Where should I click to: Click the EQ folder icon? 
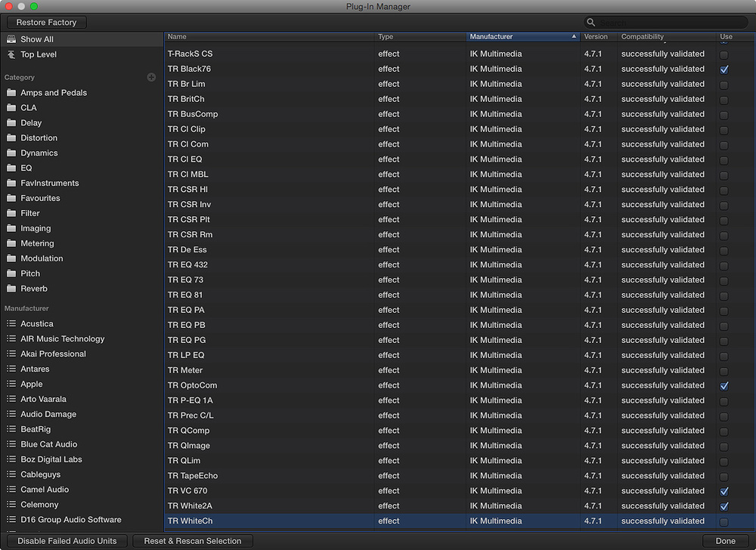click(11, 168)
